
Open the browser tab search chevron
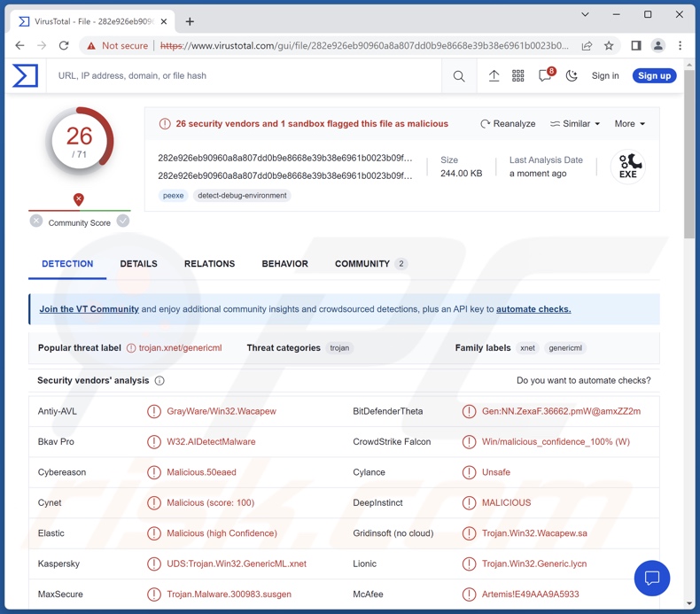[585, 15]
